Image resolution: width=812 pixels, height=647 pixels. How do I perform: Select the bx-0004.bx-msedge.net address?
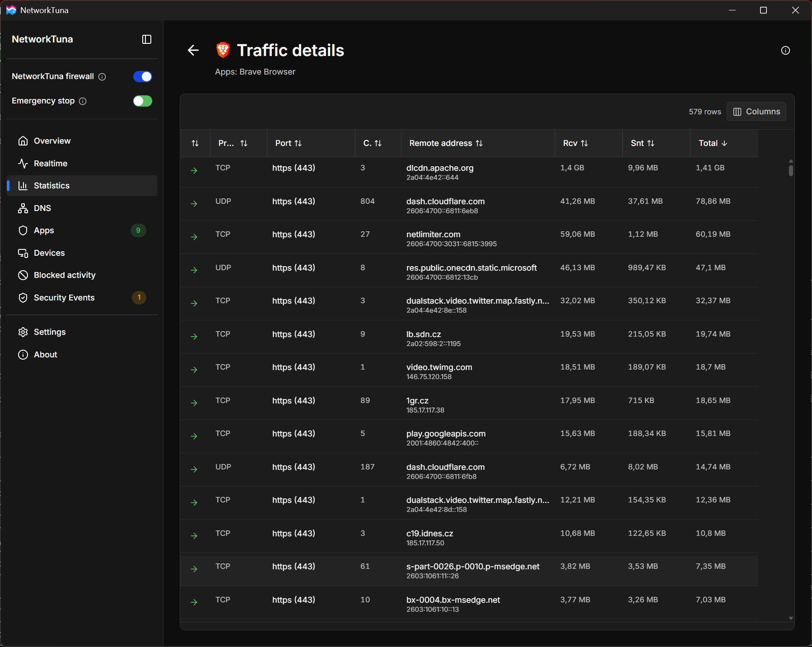(453, 600)
